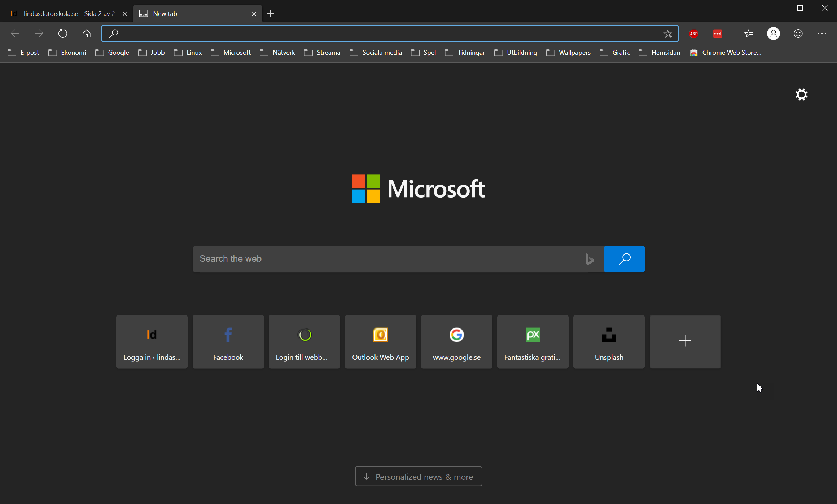This screenshot has height=504, width=837.
Task: Open a new tab with plus icon
Action: (x=270, y=14)
